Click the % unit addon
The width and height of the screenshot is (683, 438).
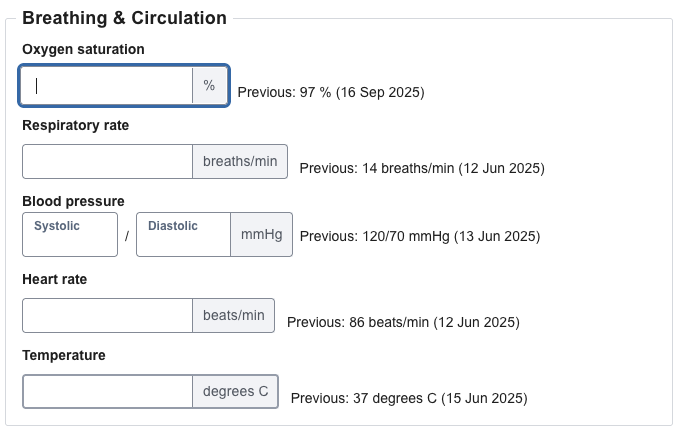coord(209,86)
